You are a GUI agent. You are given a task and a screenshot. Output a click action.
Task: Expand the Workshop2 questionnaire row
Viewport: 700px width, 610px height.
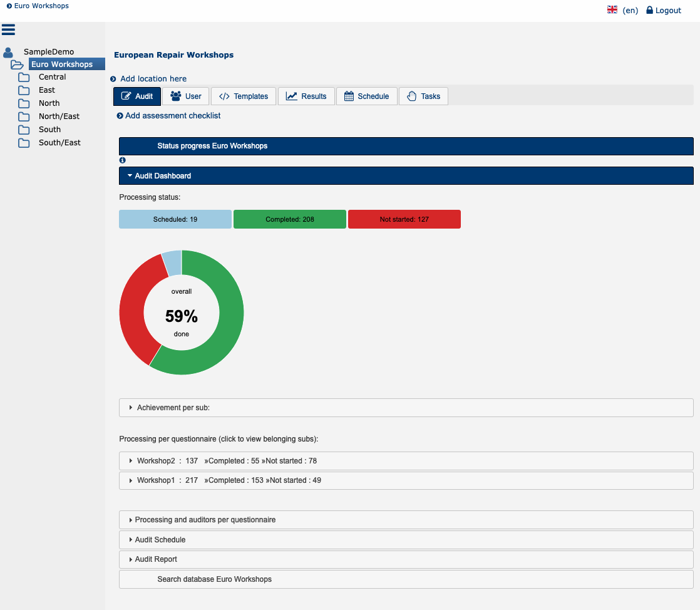click(x=227, y=461)
